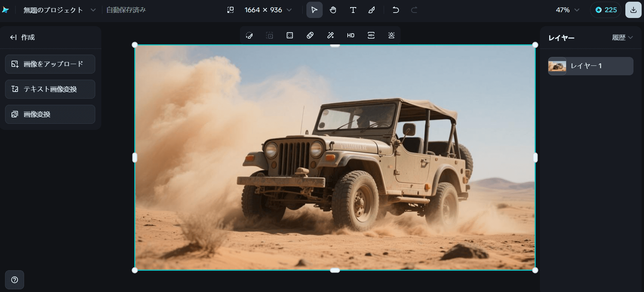This screenshot has width=644, height=292.
Task: Click the magic wand retouch icon
Action: tap(330, 35)
